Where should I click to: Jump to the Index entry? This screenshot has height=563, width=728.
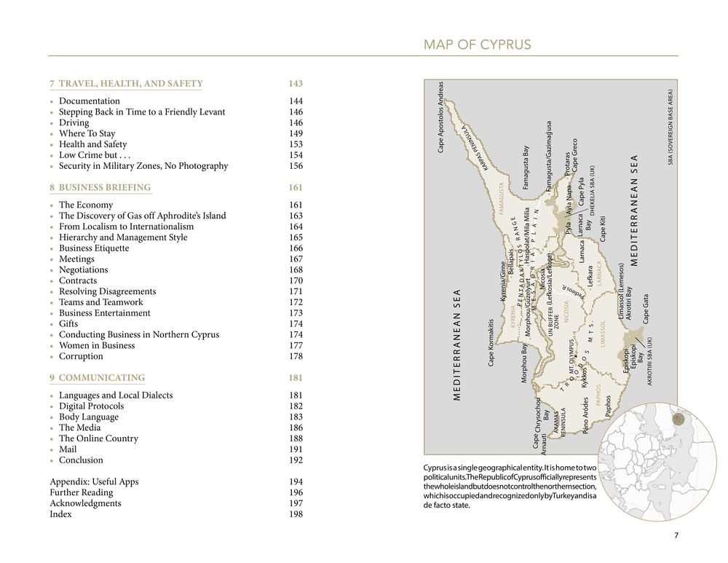click(60, 514)
